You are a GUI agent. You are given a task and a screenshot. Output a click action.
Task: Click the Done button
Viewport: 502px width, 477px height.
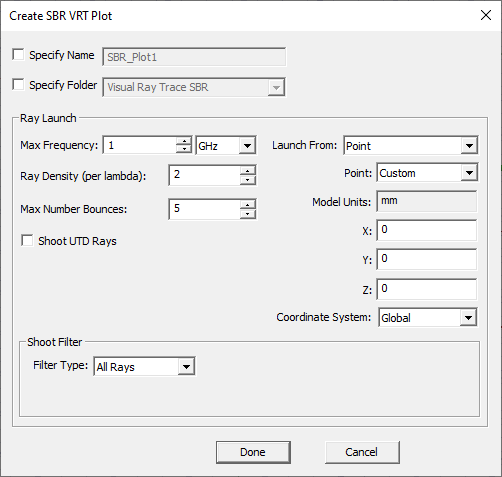(x=253, y=452)
